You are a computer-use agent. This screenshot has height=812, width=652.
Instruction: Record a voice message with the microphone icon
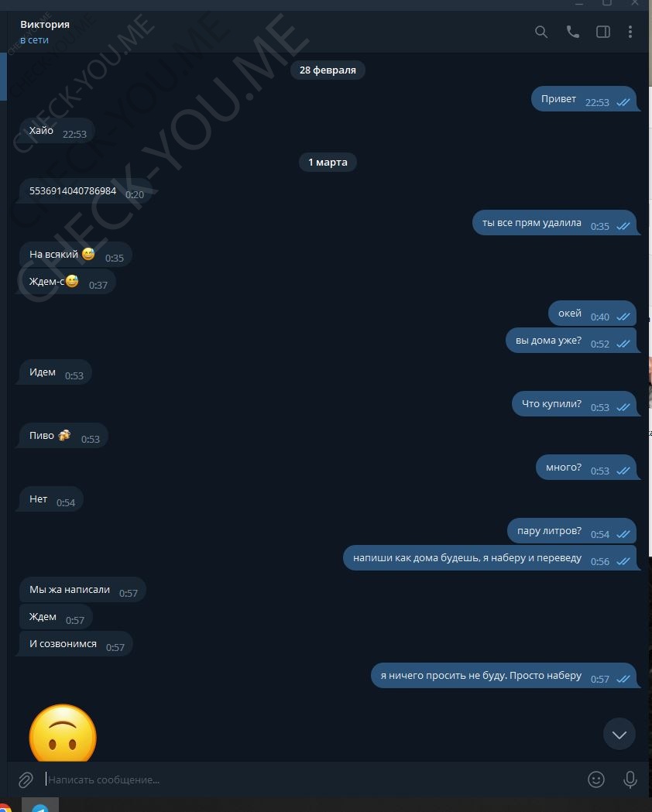[x=630, y=779]
